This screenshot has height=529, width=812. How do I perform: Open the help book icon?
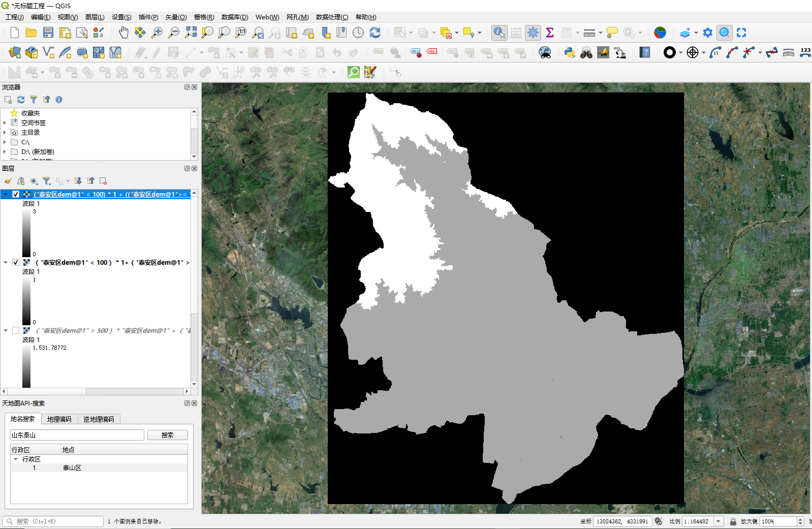[645, 52]
